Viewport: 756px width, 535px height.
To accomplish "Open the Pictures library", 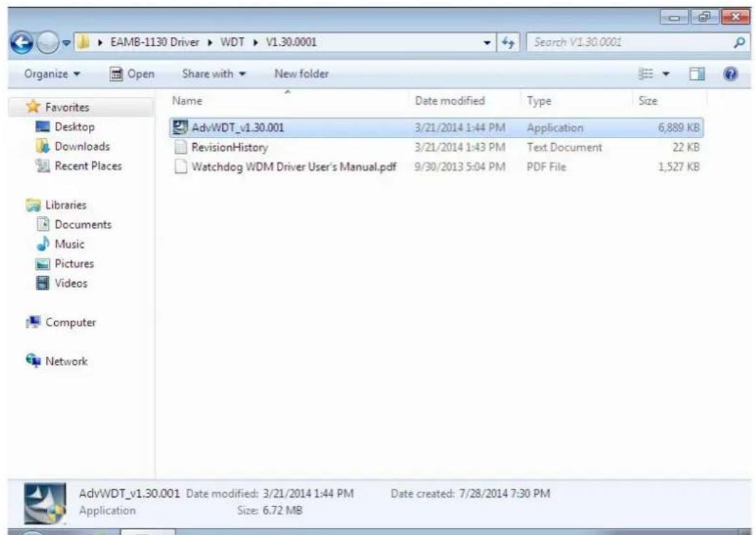I will click(x=74, y=264).
